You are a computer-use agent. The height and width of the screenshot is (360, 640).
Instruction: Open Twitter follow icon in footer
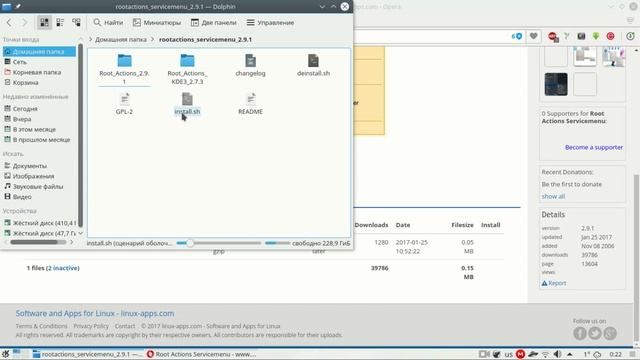(595, 333)
